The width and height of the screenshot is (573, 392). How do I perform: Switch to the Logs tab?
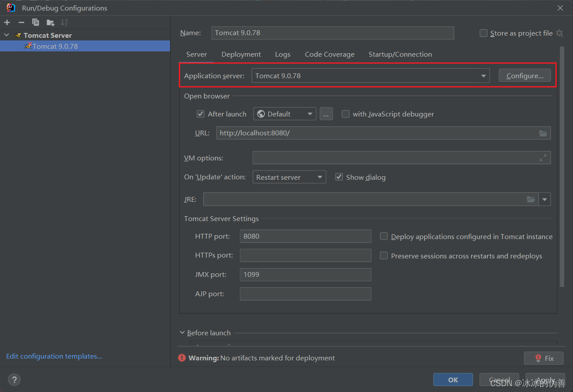pos(283,54)
